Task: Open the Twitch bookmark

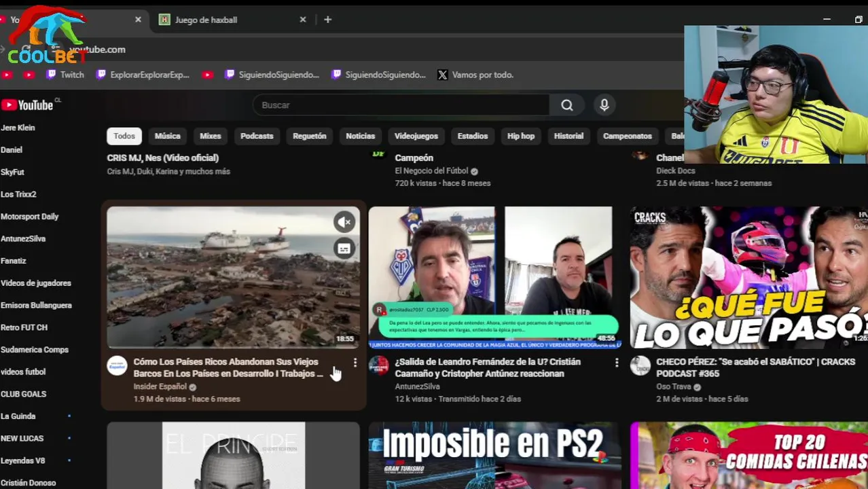Action: (x=65, y=75)
